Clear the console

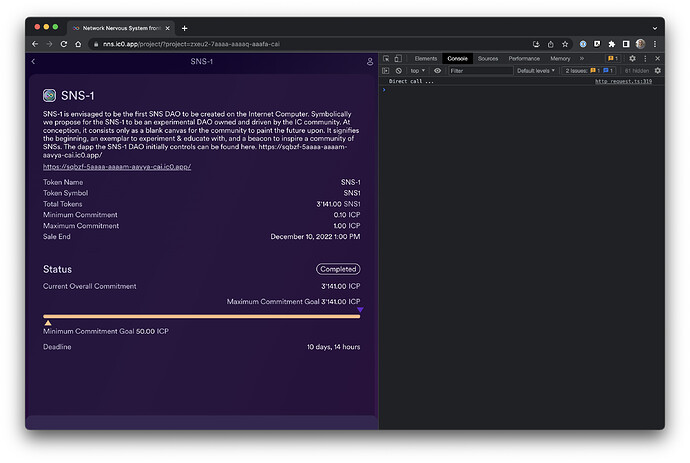(399, 70)
